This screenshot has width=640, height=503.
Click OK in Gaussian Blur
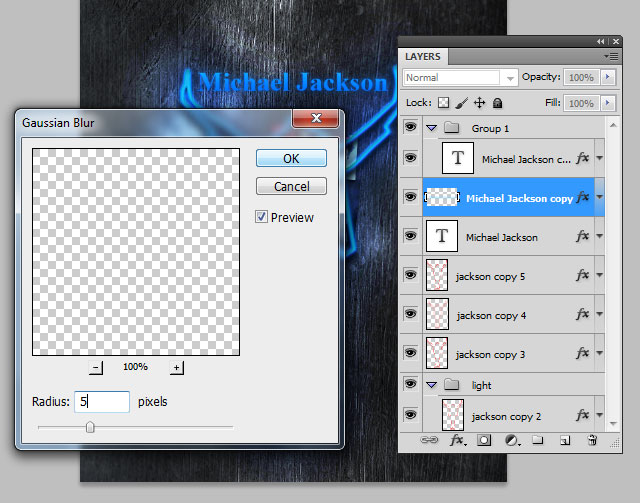click(291, 158)
